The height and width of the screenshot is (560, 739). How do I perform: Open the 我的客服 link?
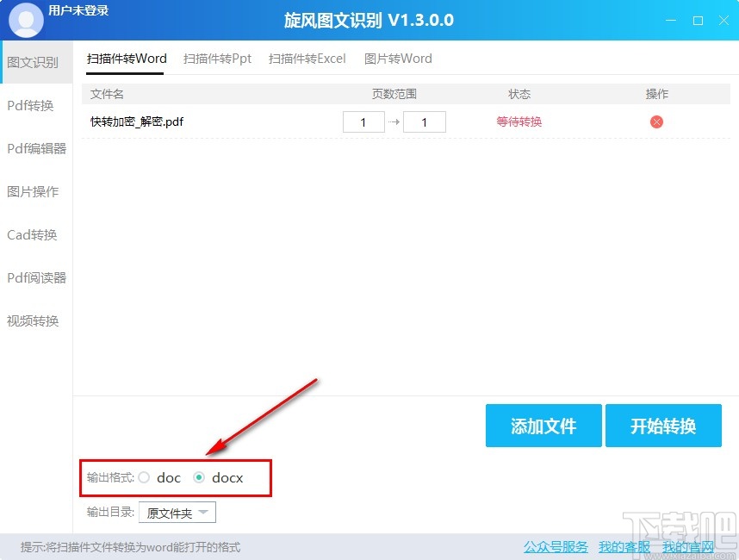pyautogui.click(x=623, y=547)
